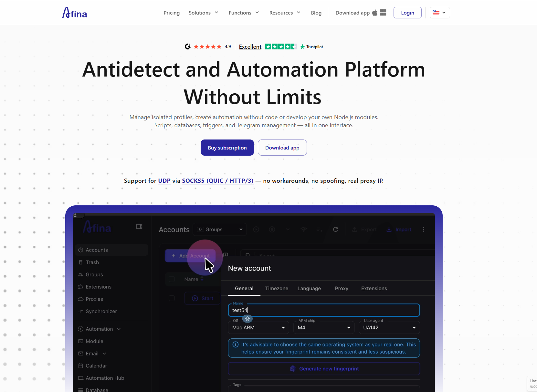Click the three-dot more options icon
This screenshot has width=537, height=392.
tap(424, 229)
